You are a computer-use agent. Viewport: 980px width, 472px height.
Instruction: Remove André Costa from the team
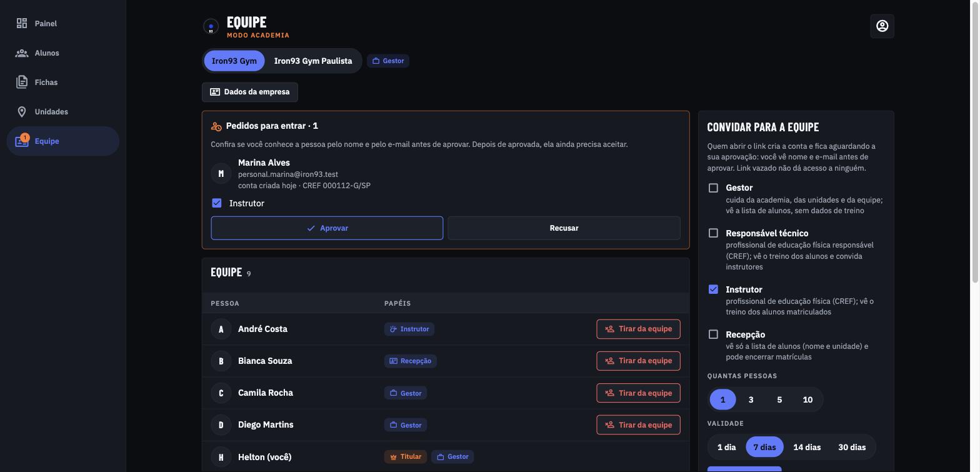pyautogui.click(x=638, y=329)
